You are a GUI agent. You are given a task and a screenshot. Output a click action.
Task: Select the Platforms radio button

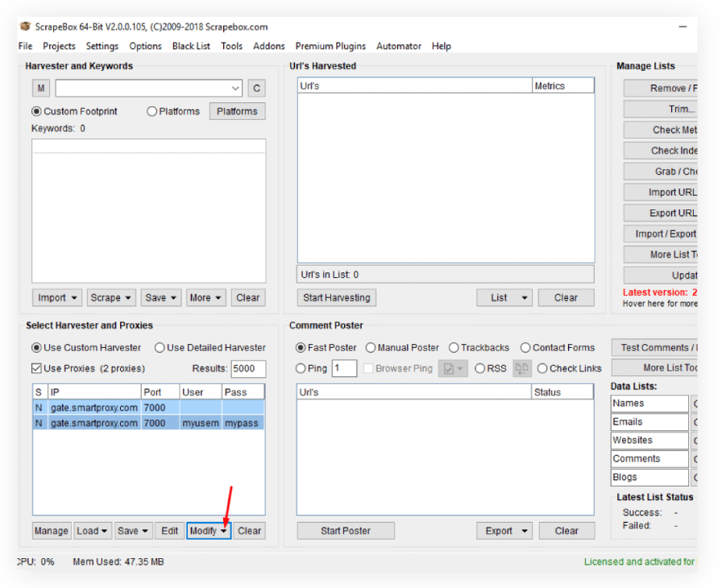coord(151,112)
